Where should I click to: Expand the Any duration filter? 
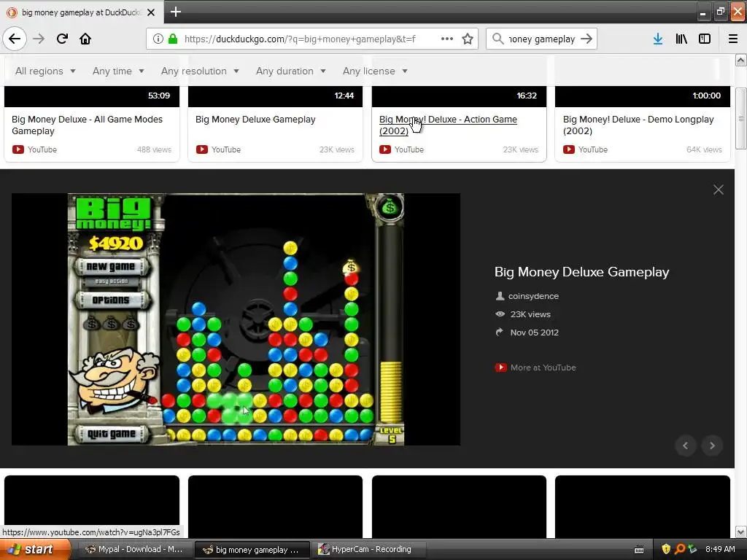290,71
